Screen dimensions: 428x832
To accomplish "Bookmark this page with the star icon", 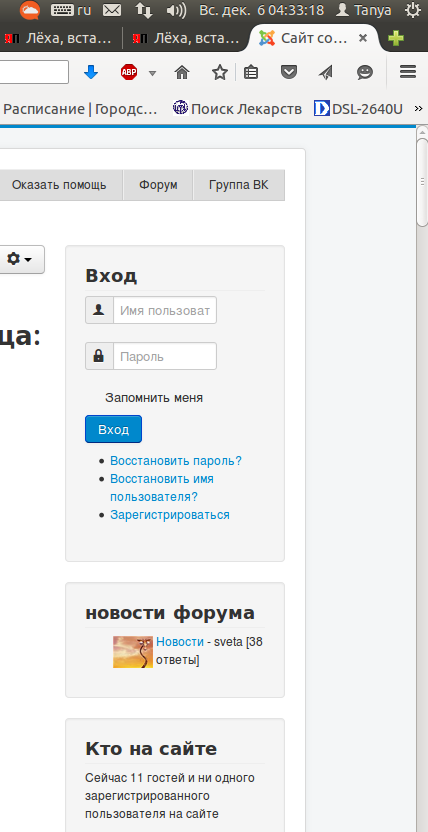I will pyautogui.click(x=220, y=72).
